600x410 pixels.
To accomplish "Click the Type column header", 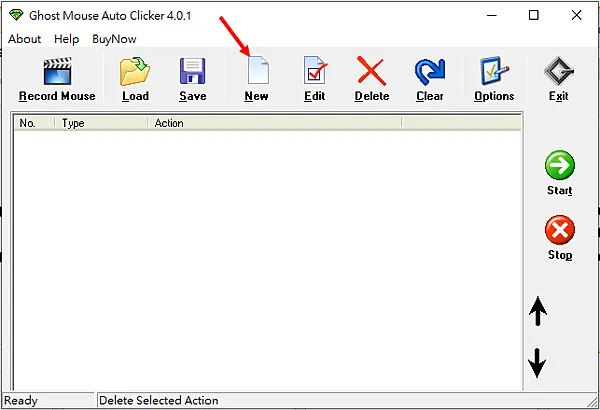I will (101, 123).
